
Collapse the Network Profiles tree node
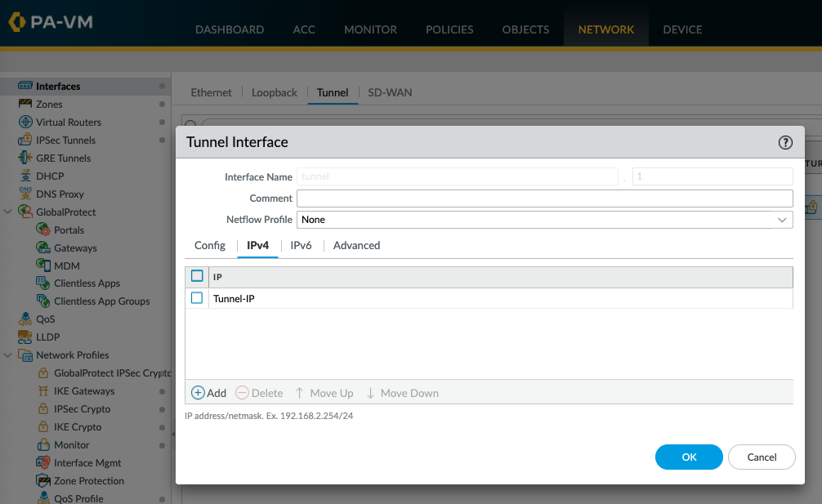8,355
